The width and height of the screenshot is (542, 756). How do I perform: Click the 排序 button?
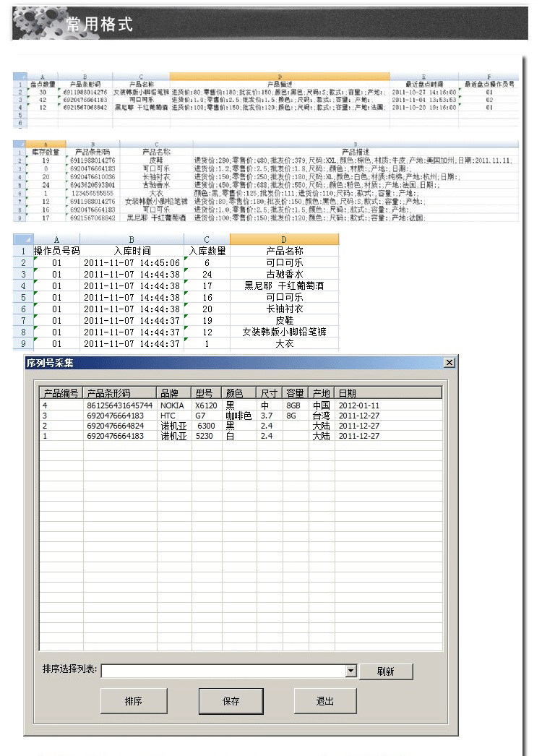[x=134, y=700]
